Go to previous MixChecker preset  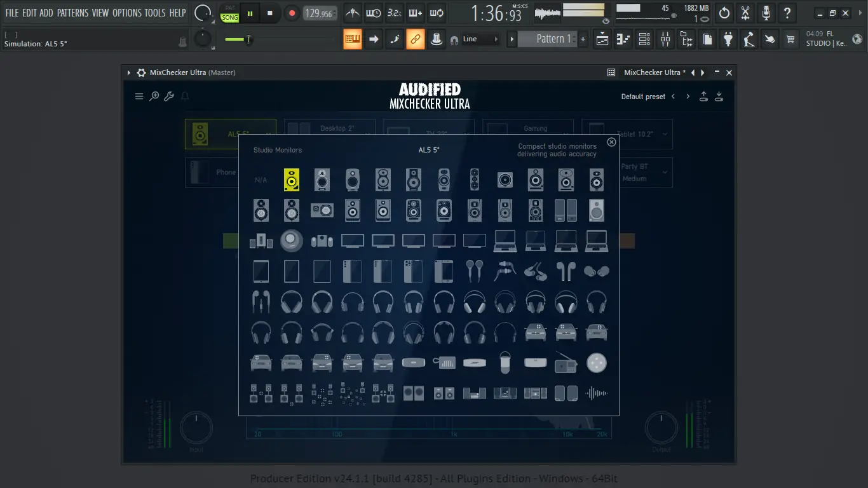coord(673,97)
